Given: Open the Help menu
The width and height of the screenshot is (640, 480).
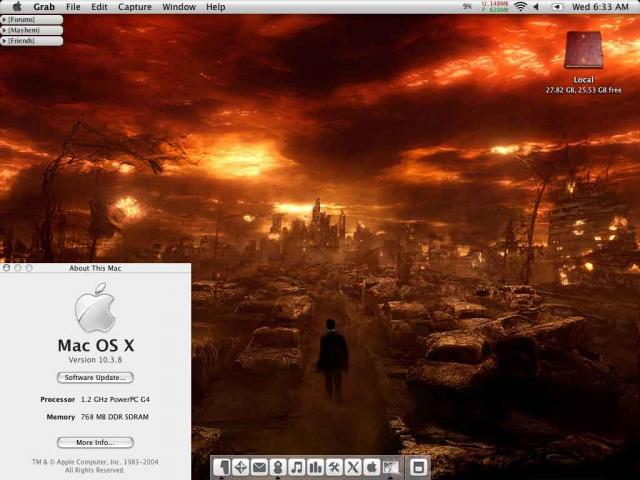Looking at the screenshot, I should click(x=216, y=7).
